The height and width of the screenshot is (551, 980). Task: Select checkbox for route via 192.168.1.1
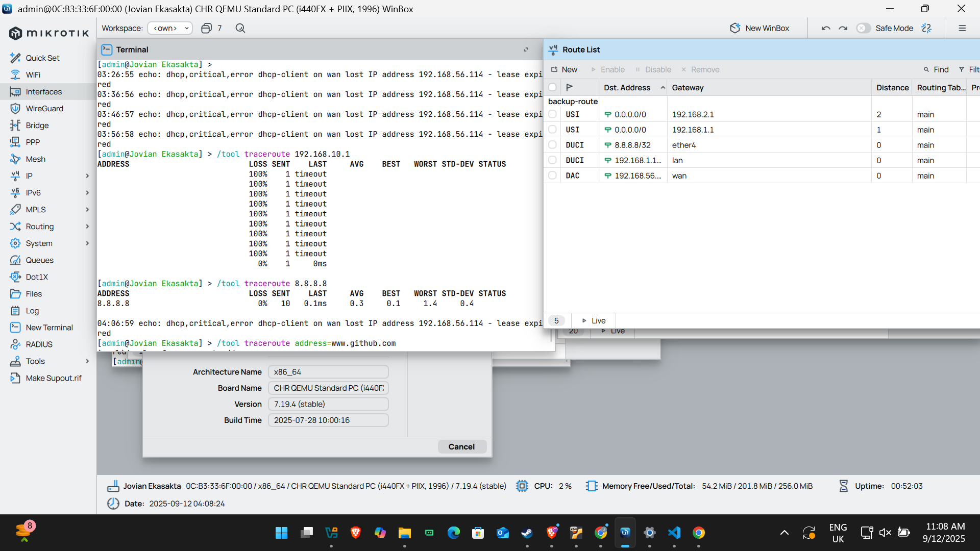pos(552,130)
